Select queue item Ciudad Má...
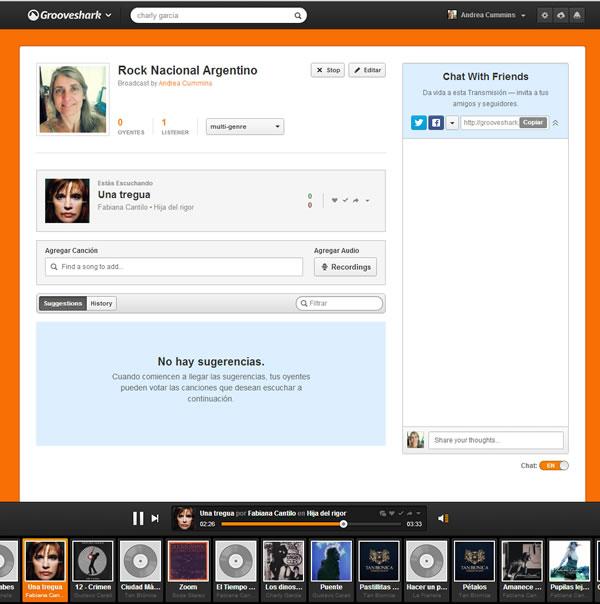 pos(140,569)
